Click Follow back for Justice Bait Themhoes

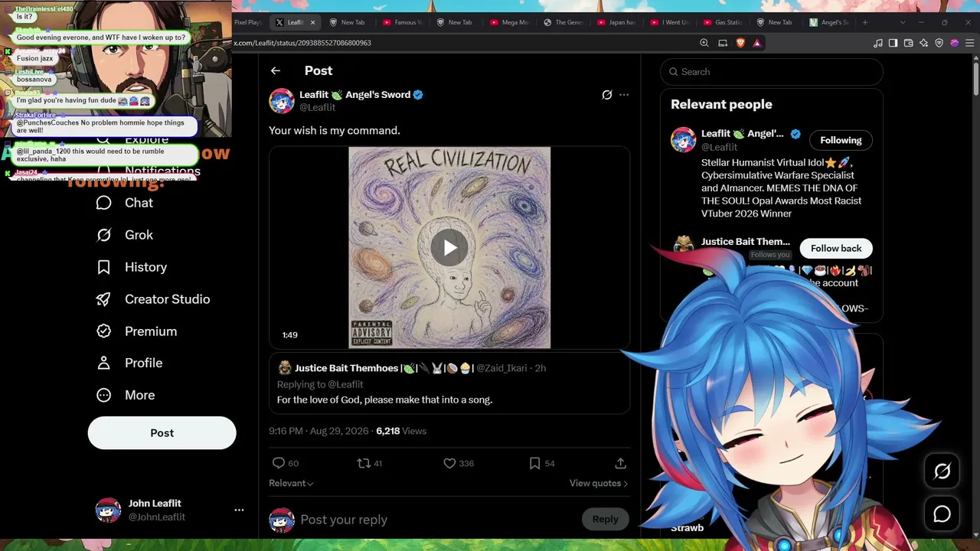point(836,249)
